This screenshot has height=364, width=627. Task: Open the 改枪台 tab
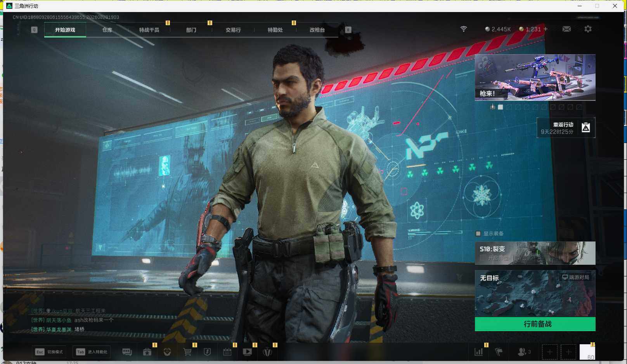click(317, 30)
